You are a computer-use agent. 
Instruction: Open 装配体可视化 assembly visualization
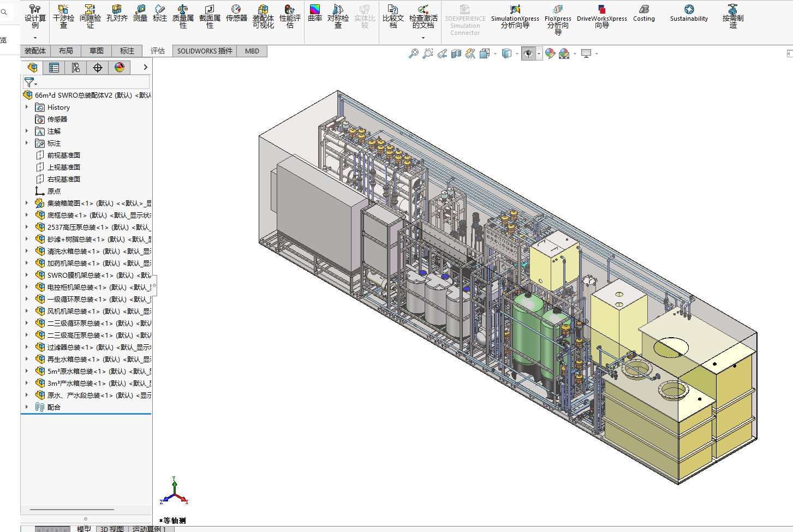263,16
